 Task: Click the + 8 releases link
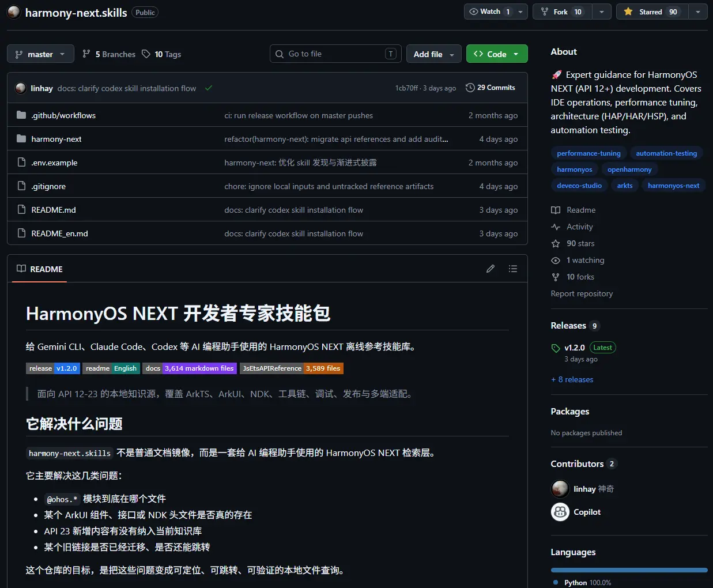[x=572, y=379]
